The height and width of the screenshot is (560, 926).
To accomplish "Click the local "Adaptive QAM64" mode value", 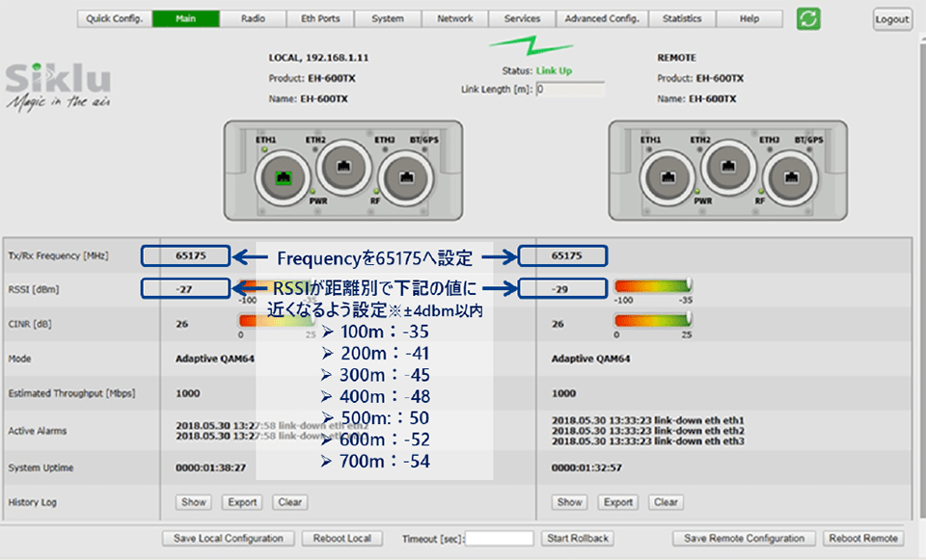I will pos(215,359).
